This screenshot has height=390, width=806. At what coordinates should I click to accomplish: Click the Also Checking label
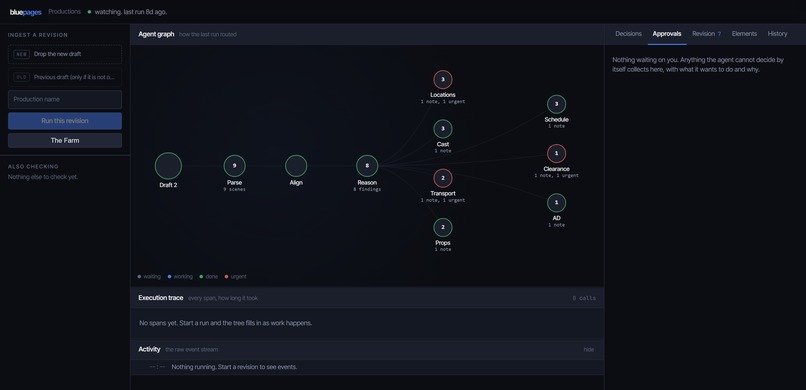click(x=33, y=166)
